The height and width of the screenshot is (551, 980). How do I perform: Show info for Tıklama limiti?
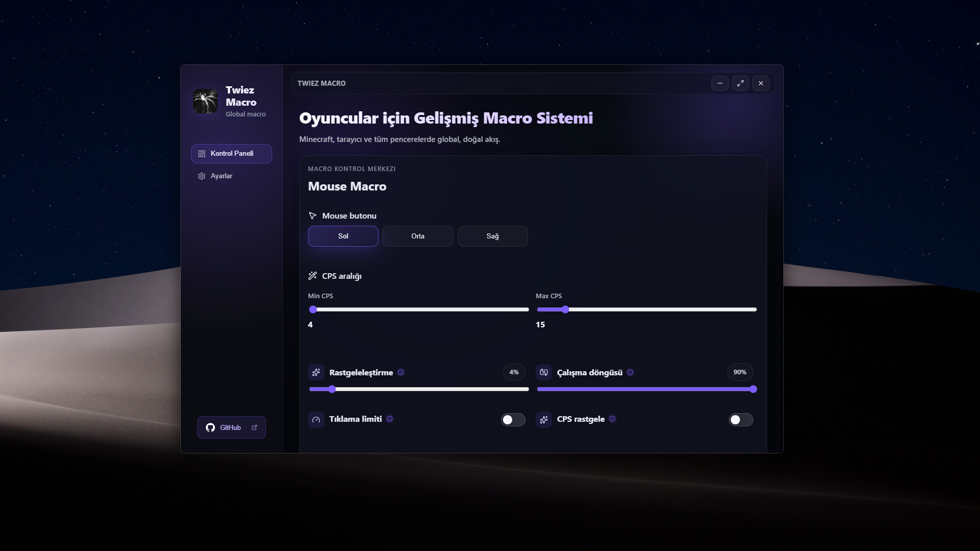click(390, 419)
